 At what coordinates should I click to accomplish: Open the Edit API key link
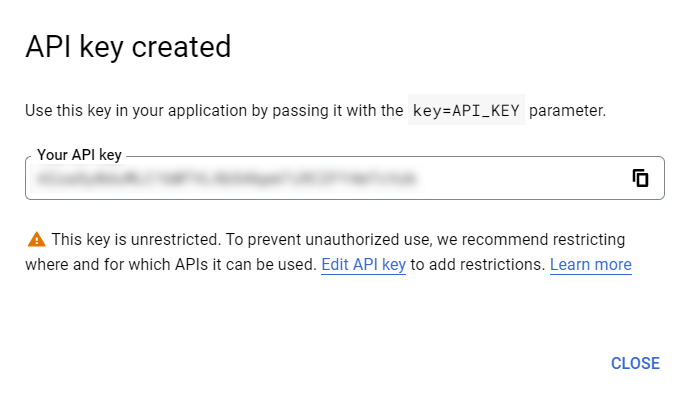tap(363, 265)
